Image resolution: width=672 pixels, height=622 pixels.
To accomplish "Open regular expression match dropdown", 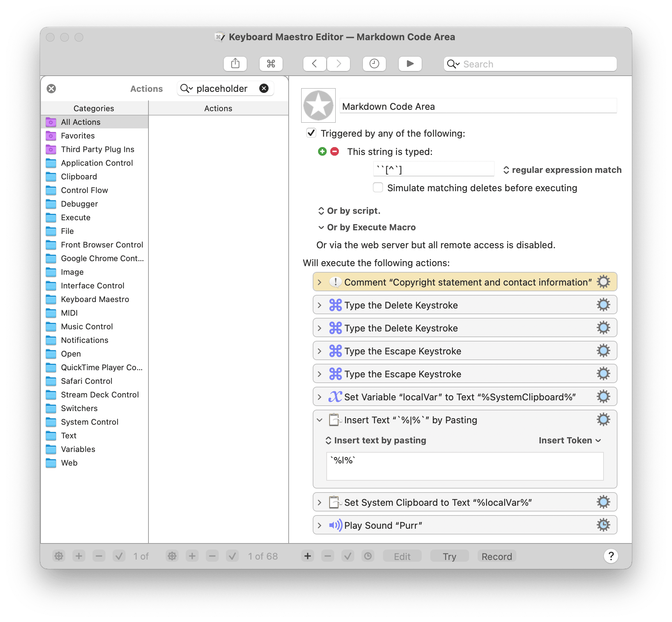I will coord(562,170).
